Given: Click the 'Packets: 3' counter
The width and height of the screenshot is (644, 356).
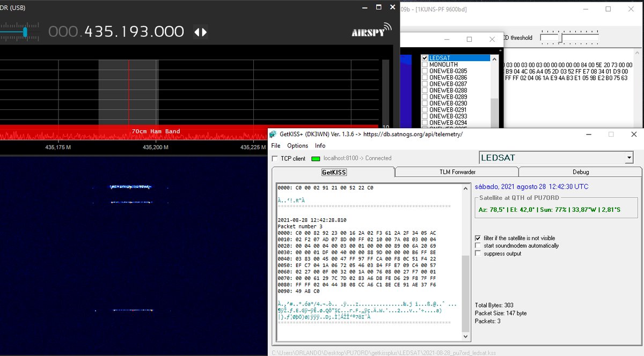Looking at the screenshot, I should click(x=488, y=321).
